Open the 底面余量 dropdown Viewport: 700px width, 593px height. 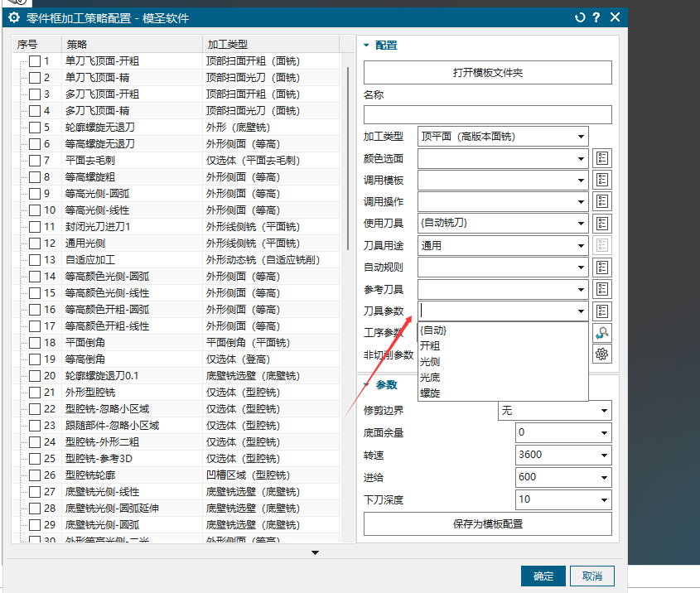point(563,433)
